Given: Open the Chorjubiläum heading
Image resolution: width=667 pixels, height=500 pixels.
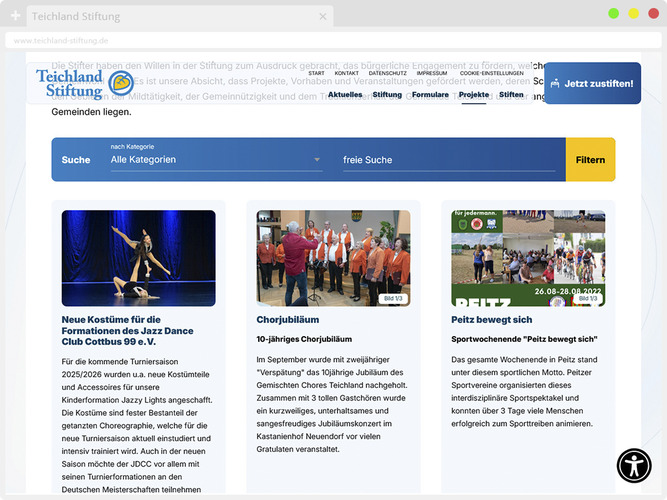Looking at the screenshot, I should pyautogui.click(x=288, y=320).
